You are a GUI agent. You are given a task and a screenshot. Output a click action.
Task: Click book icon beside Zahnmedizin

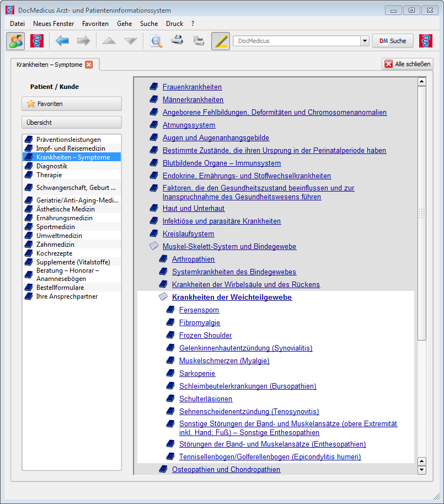coord(29,245)
